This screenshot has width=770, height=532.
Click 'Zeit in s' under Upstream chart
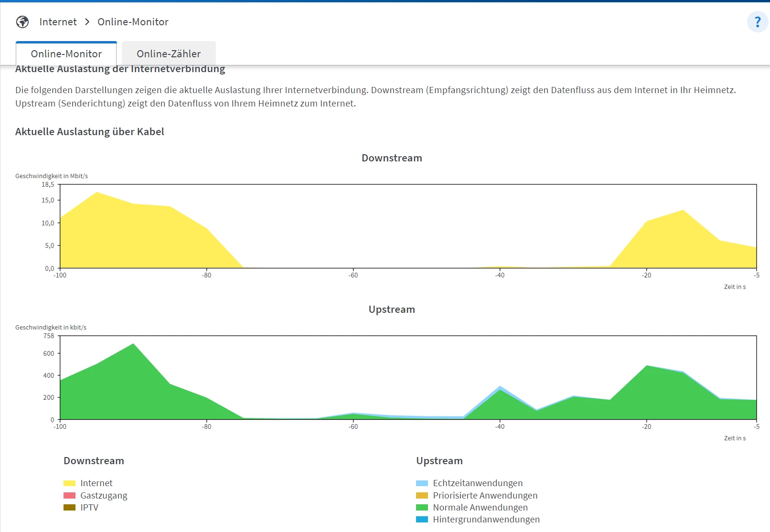pos(735,438)
